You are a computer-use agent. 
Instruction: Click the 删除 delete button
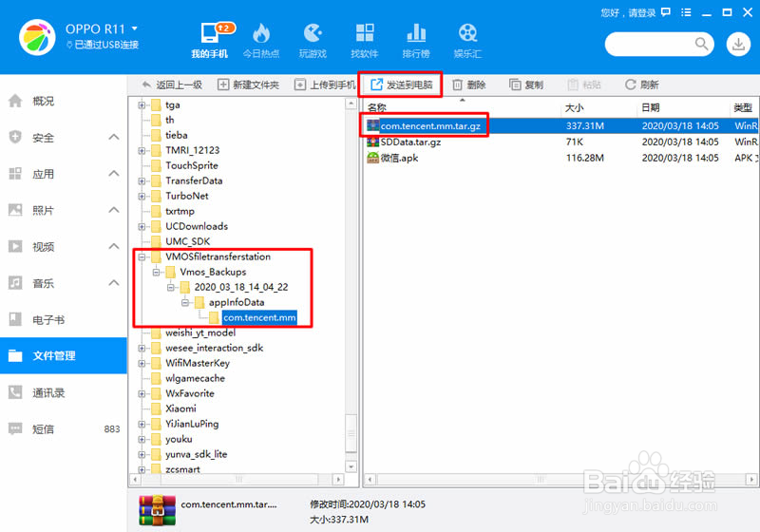[468, 85]
